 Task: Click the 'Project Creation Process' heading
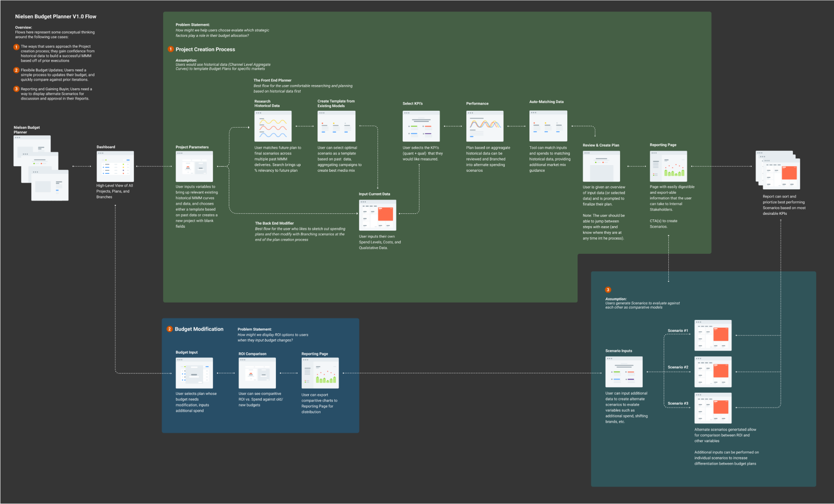205,49
